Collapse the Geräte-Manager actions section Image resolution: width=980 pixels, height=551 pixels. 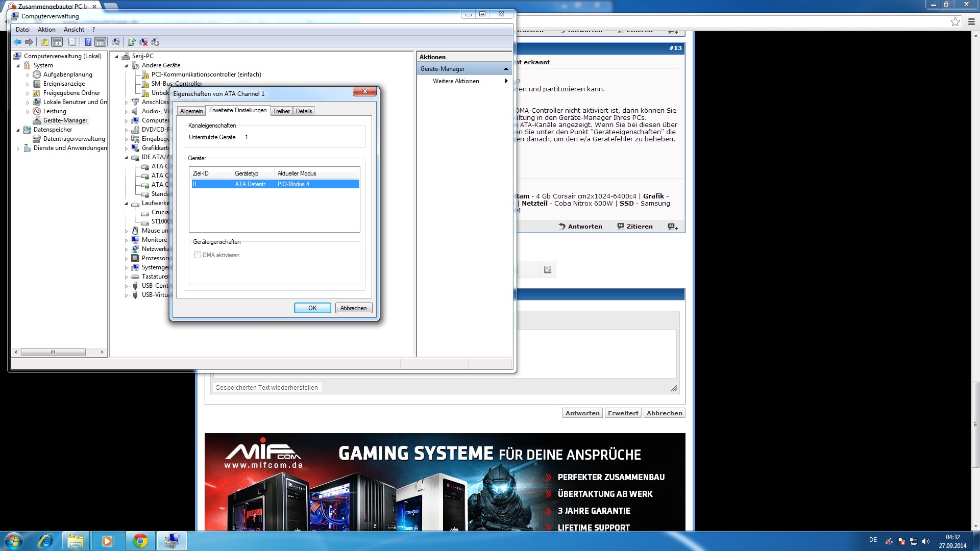[506, 69]
